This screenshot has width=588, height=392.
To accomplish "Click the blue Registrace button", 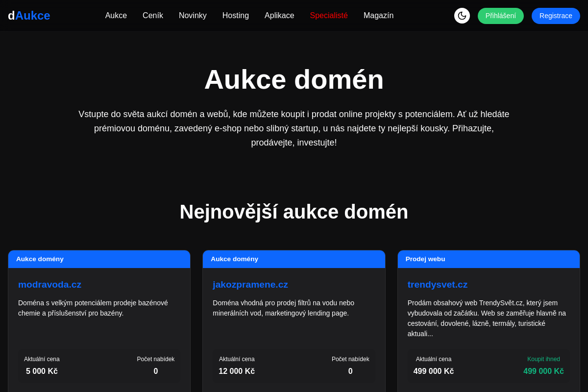I will (556, 16).
